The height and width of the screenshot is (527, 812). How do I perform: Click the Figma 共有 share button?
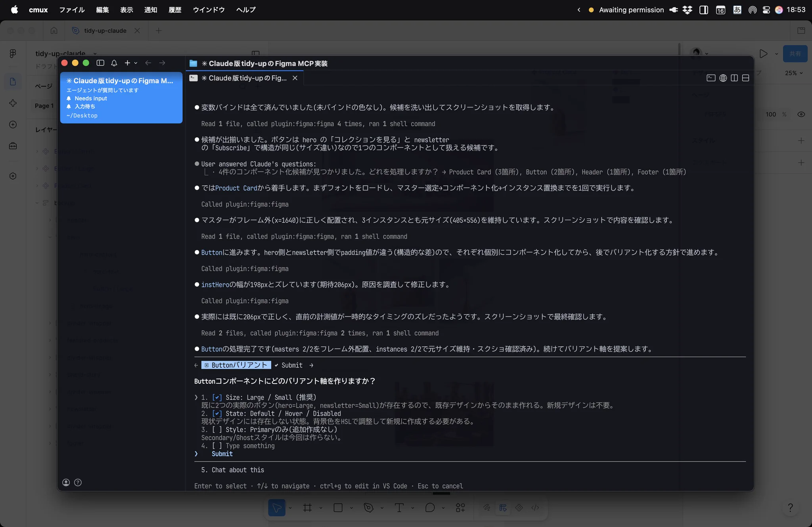795,54
